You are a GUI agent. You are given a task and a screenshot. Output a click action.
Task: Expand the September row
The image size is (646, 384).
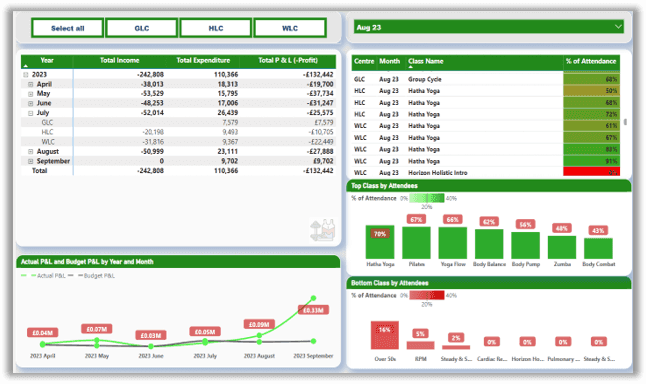click(x=30, y=161)
